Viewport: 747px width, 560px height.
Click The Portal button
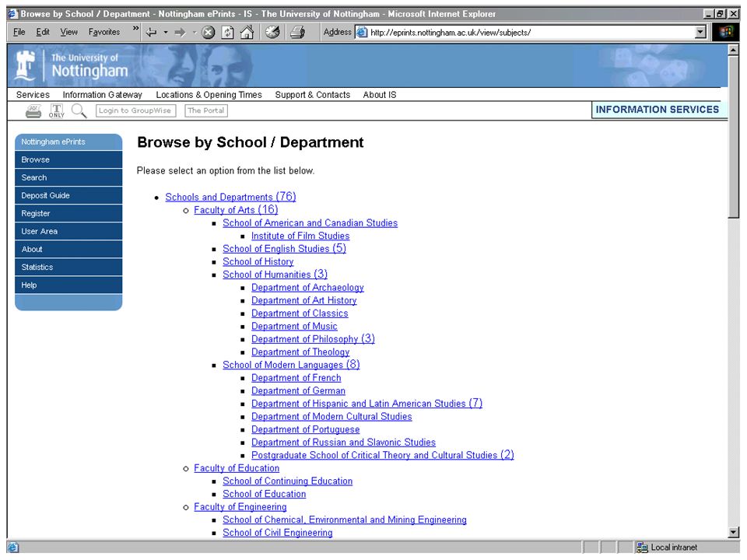pos(205,110)
